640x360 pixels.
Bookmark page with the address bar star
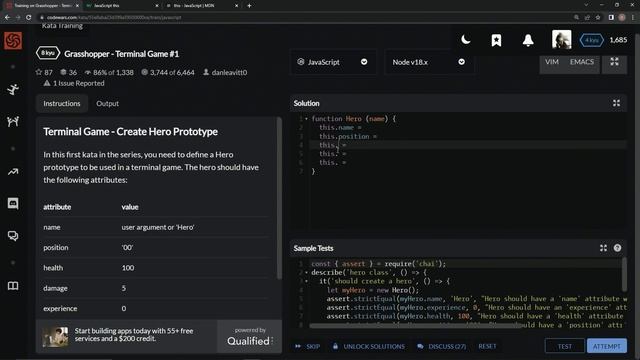598,18
